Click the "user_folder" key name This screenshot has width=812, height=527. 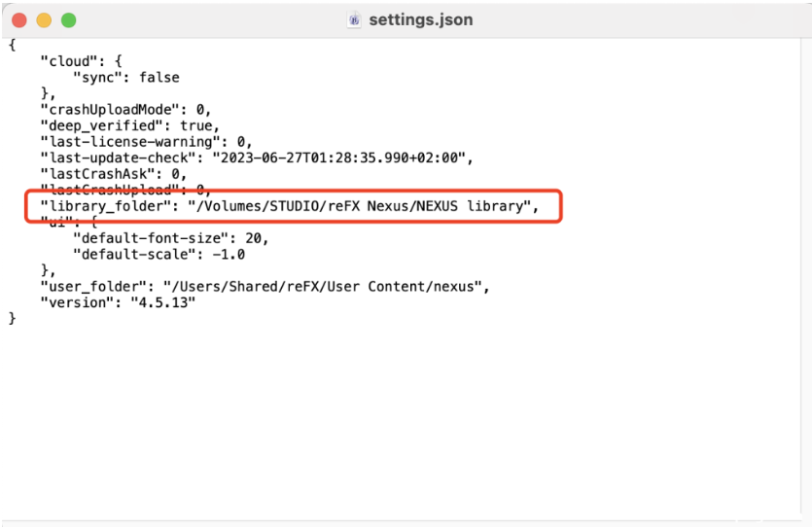click(91, 287)
